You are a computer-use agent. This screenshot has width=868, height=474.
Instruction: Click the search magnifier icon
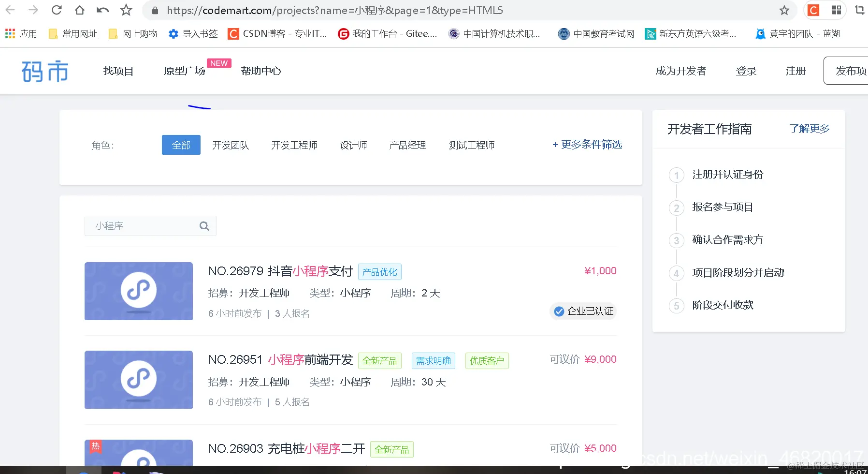point(204,225)
